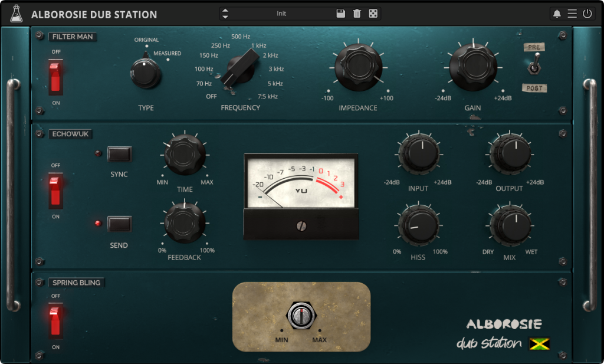Toggle the Echowuk red power switch
The width and height of the screenshot is (604, 364).
pyautogui.click(x=55, y=191)
